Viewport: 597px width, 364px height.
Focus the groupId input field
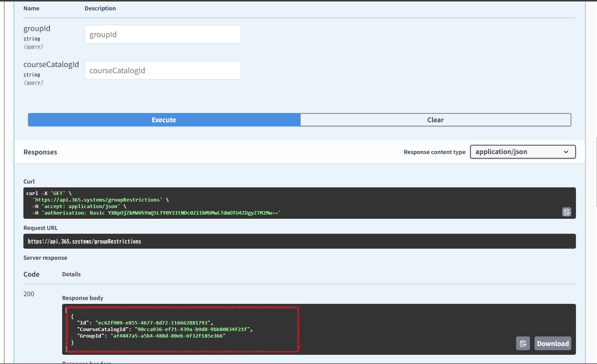tap(163, 34)
